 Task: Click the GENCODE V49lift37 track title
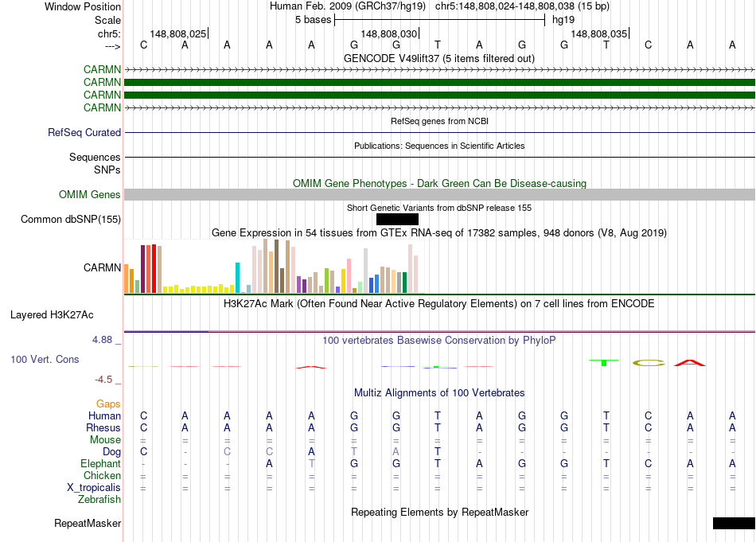coord(438,58)
